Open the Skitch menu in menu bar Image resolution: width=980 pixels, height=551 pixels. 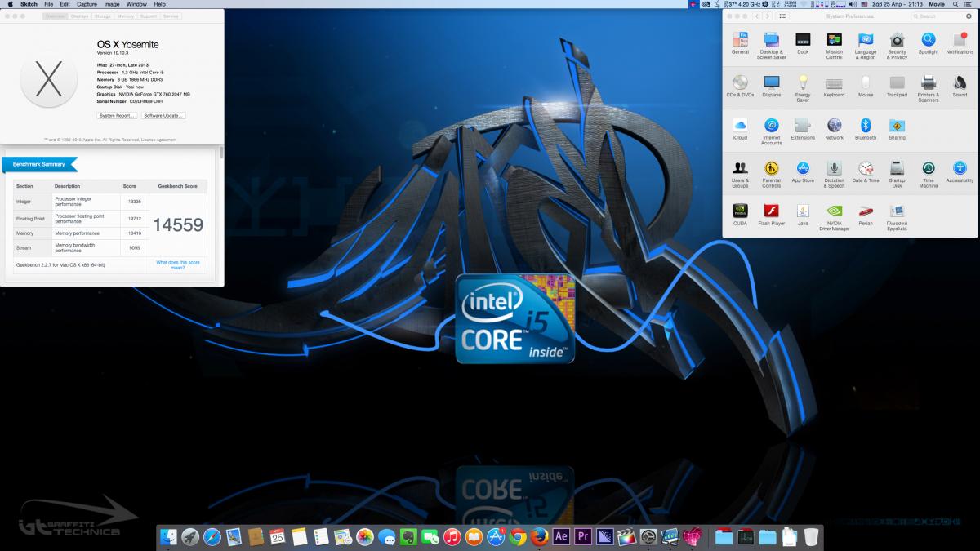(x=29, y=4)
